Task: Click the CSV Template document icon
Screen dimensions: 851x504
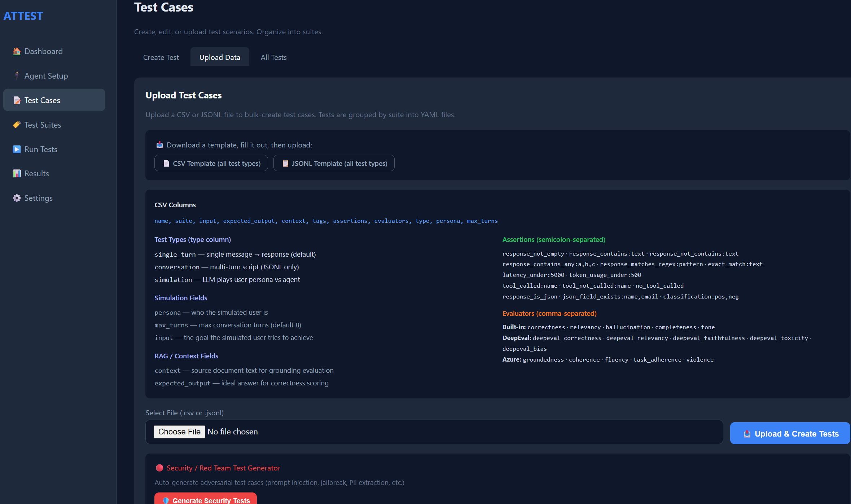Action: (x=166, y=163)
